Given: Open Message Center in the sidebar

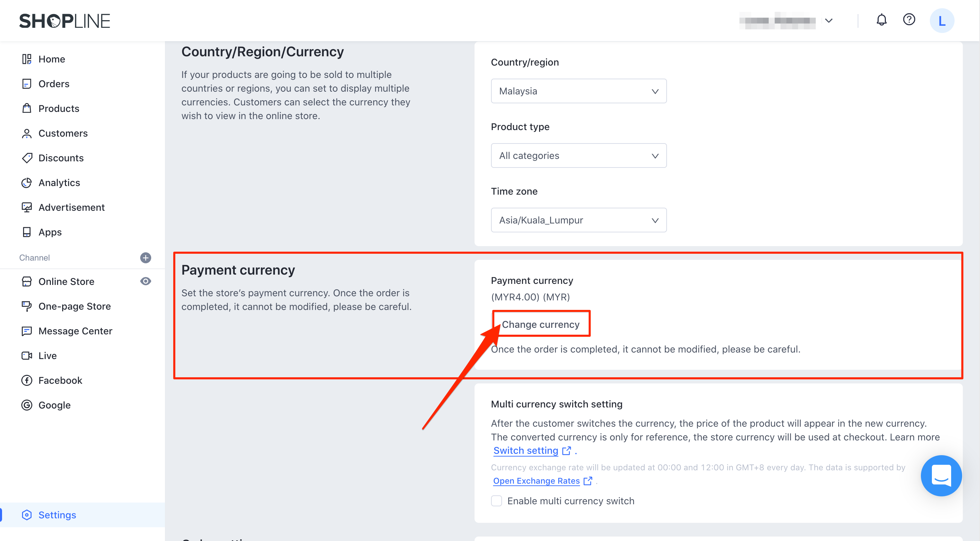Looking at the screenshot, I should pos(75,331).
